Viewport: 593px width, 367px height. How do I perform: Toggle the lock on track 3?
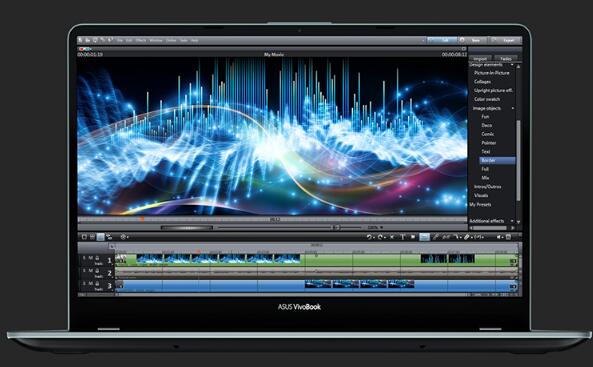click(x=97, y=283)
